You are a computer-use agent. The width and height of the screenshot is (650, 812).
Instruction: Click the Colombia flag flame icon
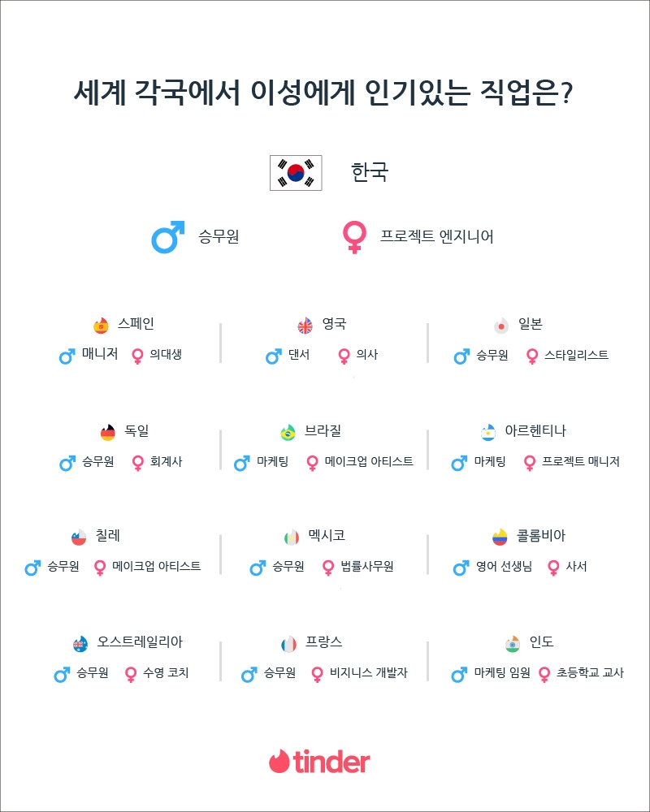pyautogui.click(x=500, y=537)
